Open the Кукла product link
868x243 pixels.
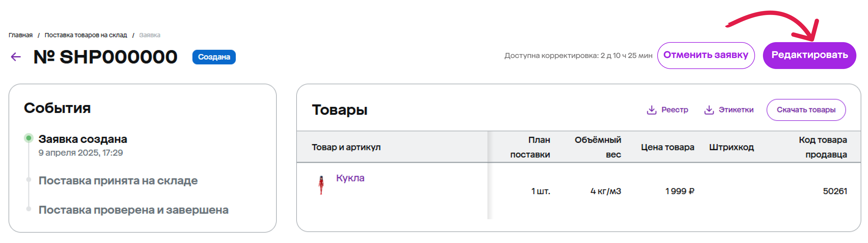coord(350,178)
